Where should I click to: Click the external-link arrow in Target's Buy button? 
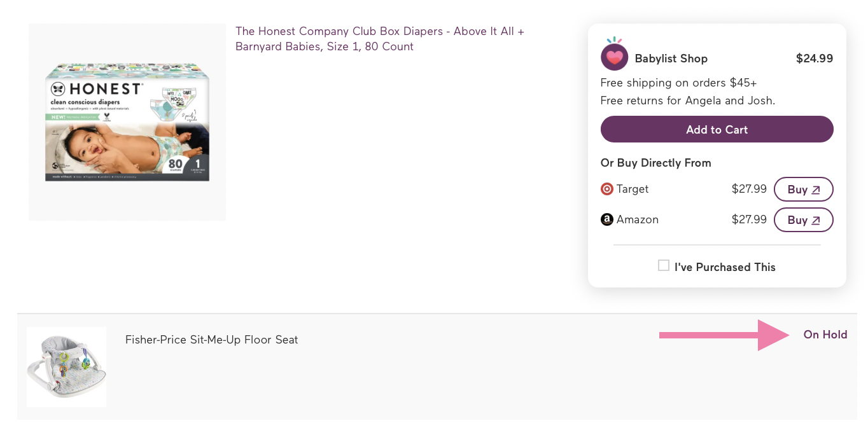click(x=816, y=190)
